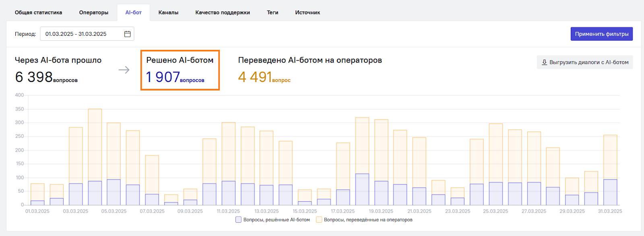
Task: Click the chart bar for 03.03.2025
Action: point(76,166)
